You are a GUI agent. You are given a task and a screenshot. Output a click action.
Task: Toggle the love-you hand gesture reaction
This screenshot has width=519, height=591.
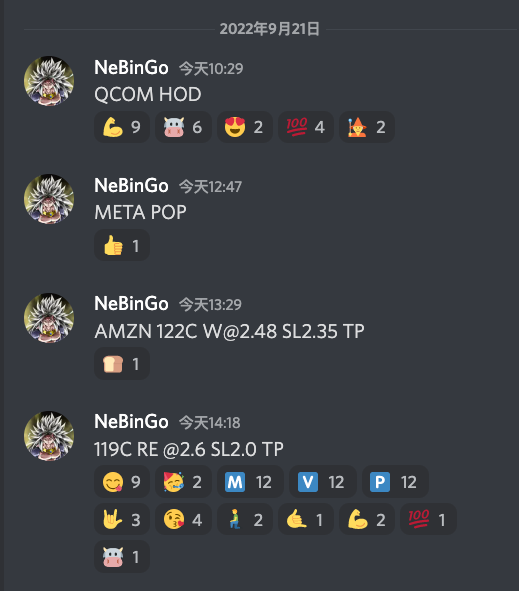click(122, 519)
